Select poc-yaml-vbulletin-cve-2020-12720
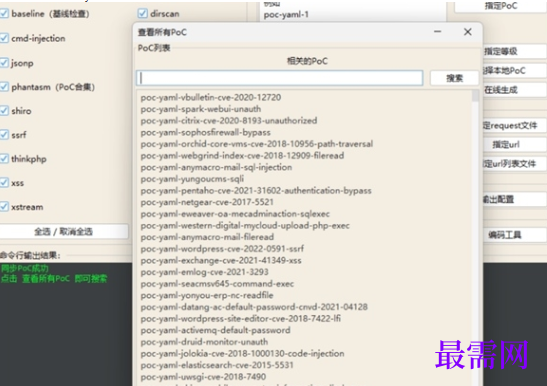The height and width of the screenshot is (386, 547). click(x=211, y=97)
